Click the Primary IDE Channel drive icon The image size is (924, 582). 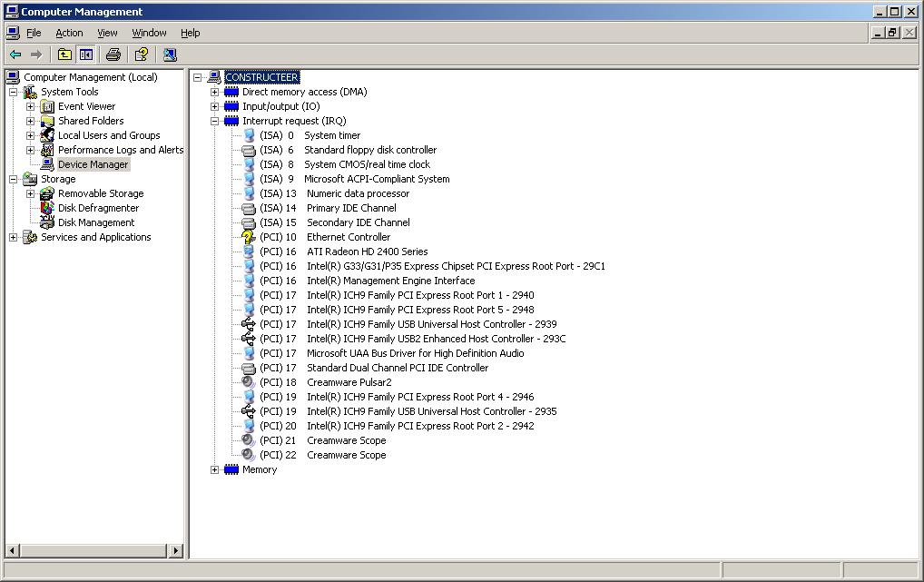[x=248, y=208]
